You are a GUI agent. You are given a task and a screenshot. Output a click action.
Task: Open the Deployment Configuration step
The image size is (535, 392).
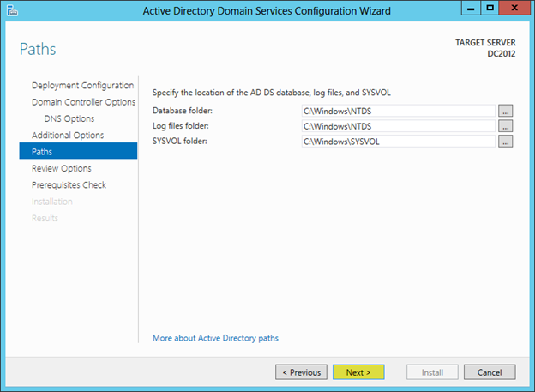[82, 86]
